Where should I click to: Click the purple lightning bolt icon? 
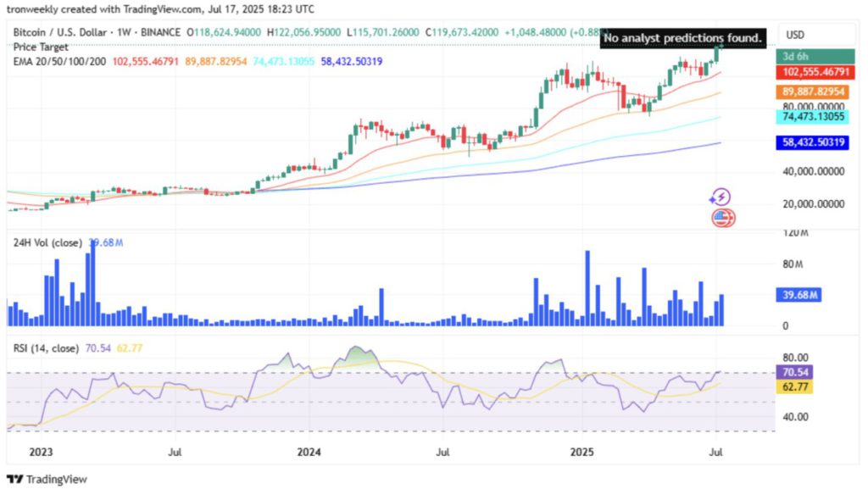[x=721, y=197]
